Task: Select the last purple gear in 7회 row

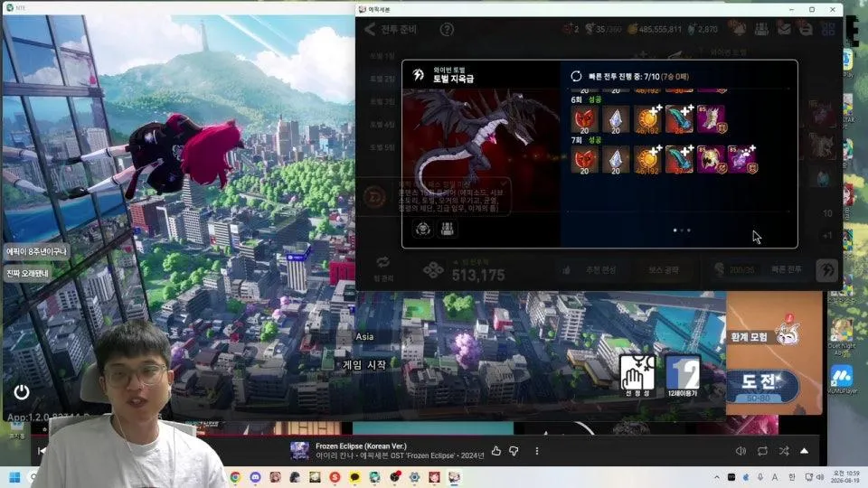Action: point(741,160)
